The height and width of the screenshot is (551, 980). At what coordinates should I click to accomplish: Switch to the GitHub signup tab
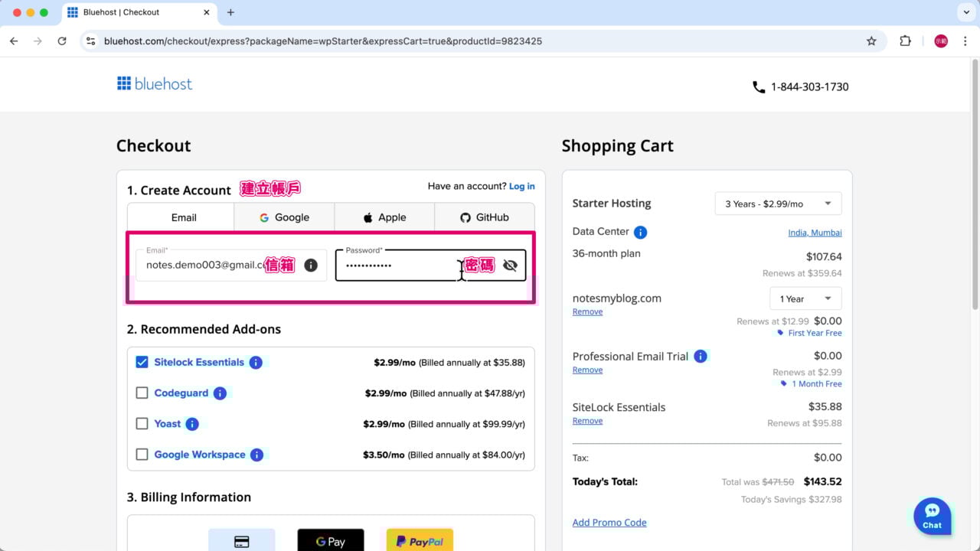click(x=484, y=217)
